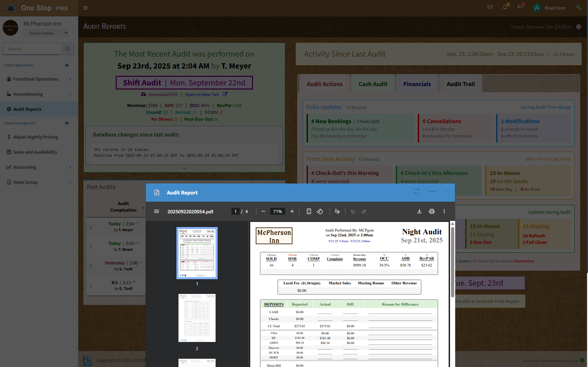
Task: Click the Download PDF link
Action: click(163, 95)
